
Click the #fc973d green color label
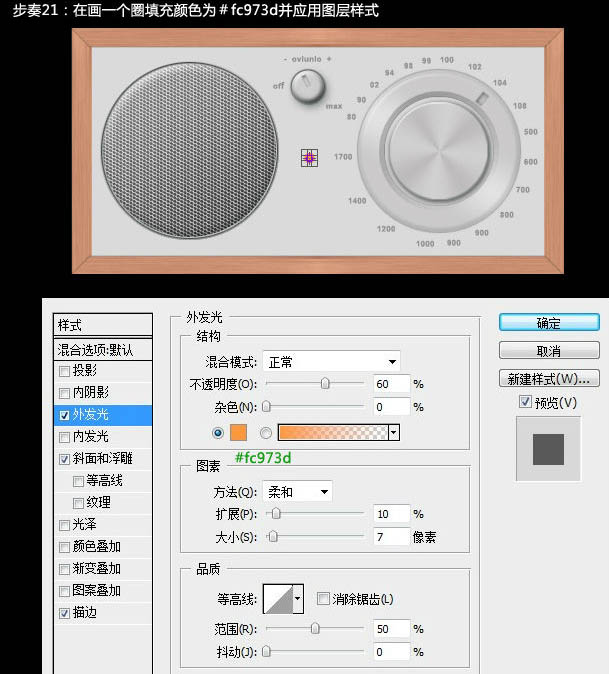point(263,458)
